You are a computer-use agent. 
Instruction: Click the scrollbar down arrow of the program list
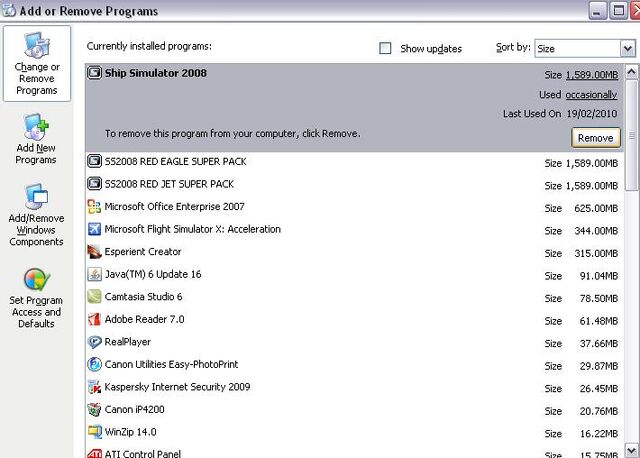click(631, 451)
